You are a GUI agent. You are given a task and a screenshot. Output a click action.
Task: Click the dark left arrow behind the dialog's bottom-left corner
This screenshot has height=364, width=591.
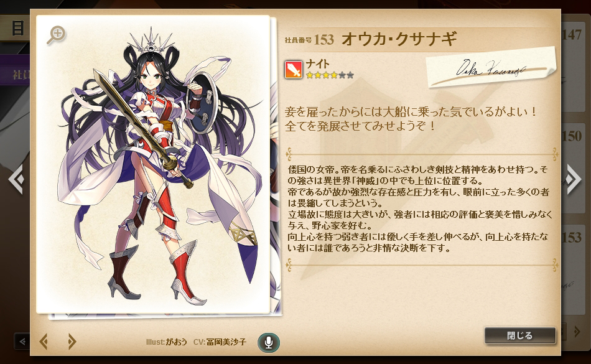[22, 342]
